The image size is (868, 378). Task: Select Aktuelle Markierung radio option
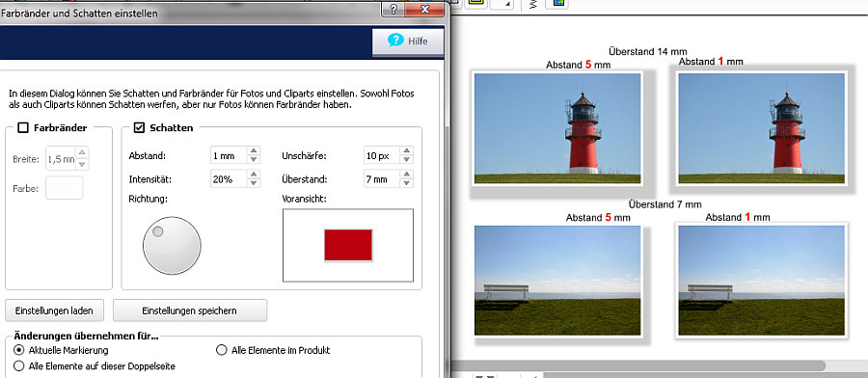(19, 350)
